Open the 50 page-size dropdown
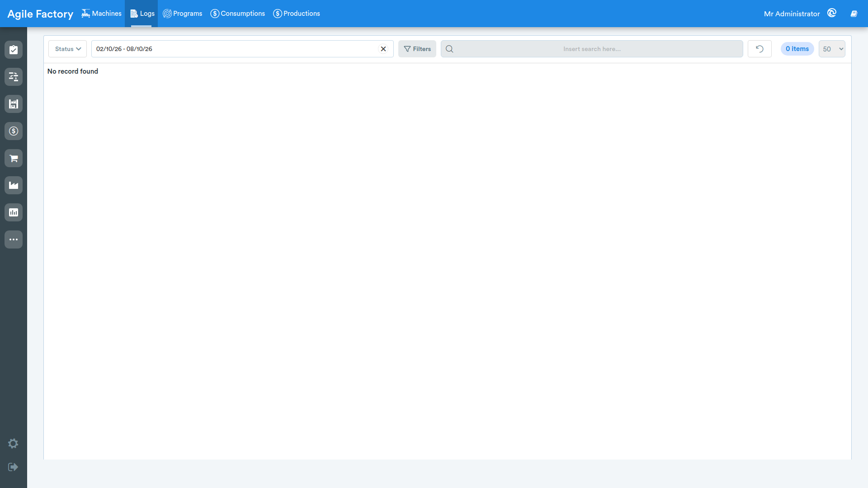 [832, 49]
